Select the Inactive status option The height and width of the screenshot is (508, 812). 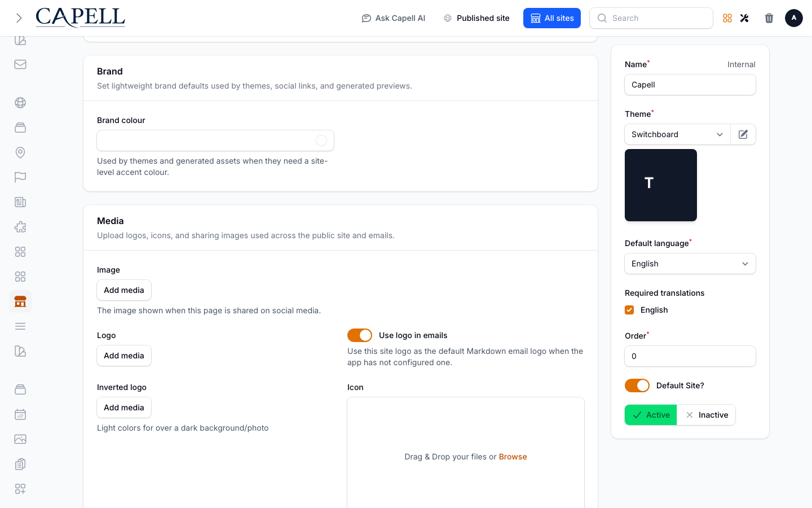pyautogui.click(x=707, y=415)
